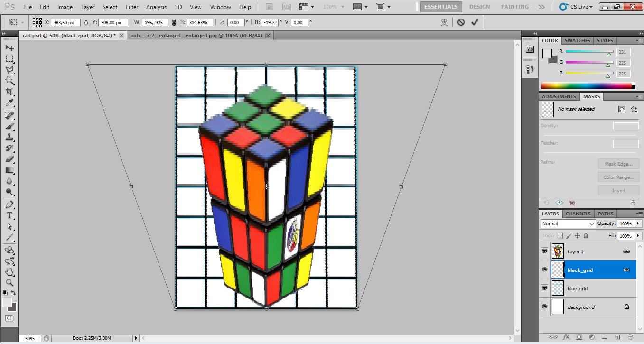Open the layer style fx menu
Screen dimensions: 644x344
(566, 337)
